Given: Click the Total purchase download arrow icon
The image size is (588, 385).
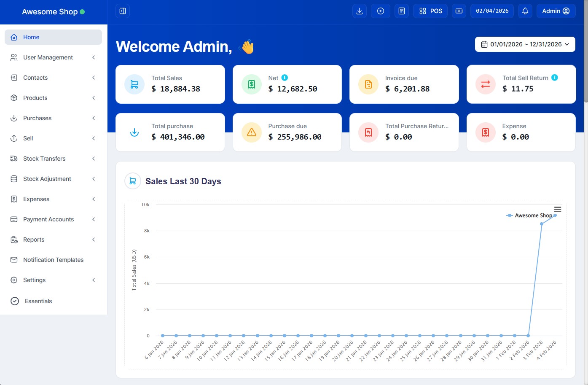Looking at the screenshot, I should click(x=134, y=132).
